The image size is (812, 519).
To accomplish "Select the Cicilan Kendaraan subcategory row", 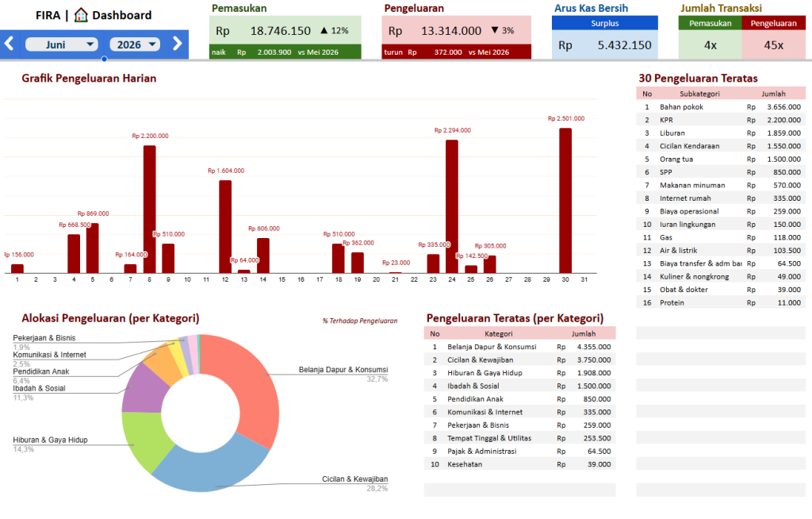I will 721,146.
